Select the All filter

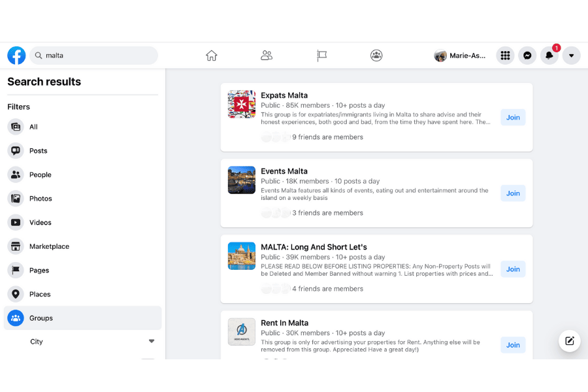pyautogui.click(x=82, y=127)
